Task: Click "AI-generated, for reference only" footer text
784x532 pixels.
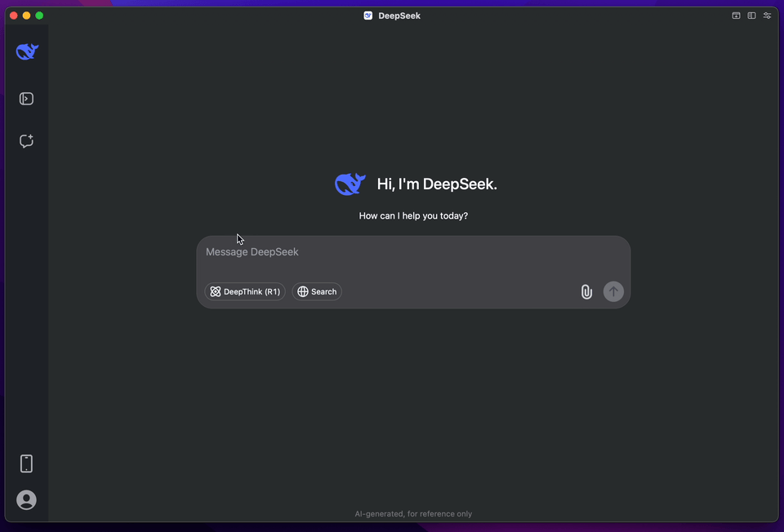Action: tap(413, 514)
